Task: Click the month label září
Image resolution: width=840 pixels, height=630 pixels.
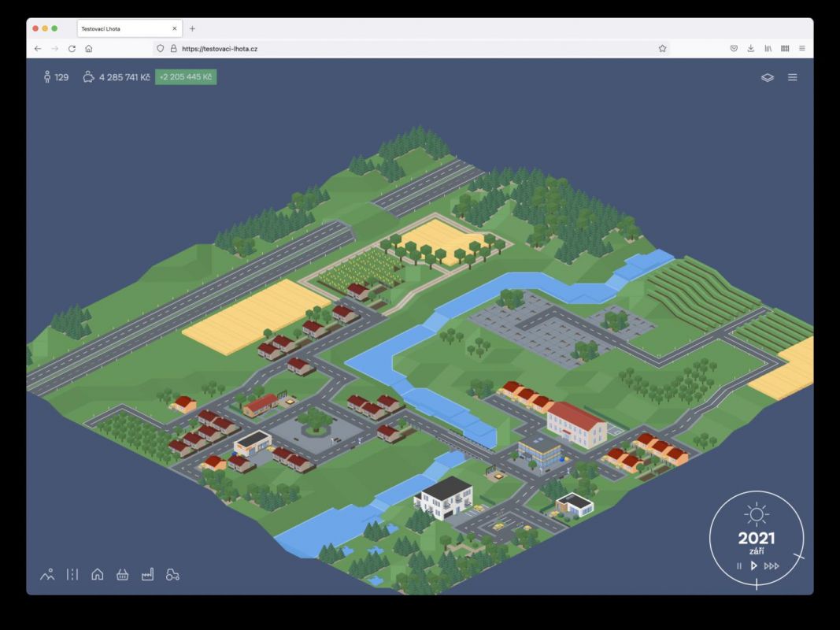Action: point(757,551)
